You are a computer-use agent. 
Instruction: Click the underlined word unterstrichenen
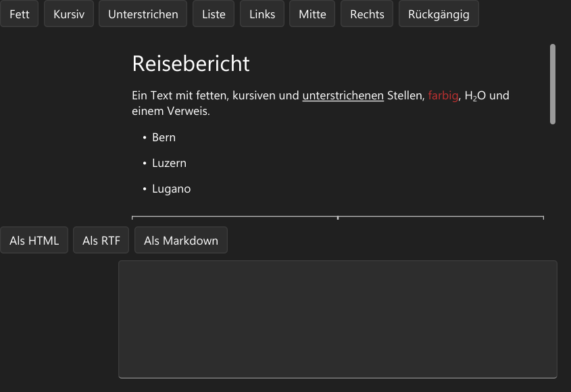(x=343, y=95)
